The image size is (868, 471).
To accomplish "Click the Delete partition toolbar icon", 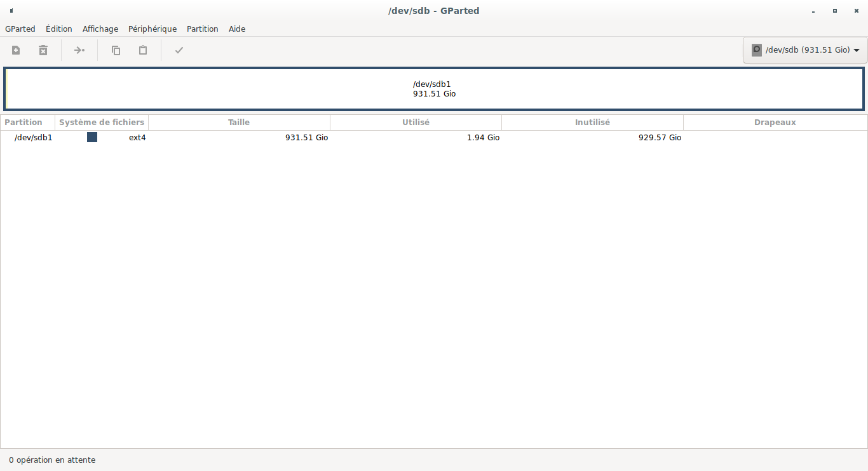I will (x=43, y=50).
